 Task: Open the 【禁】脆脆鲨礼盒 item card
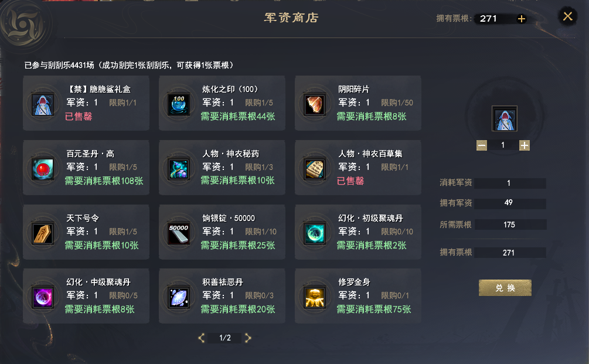(x=86, y=103)
